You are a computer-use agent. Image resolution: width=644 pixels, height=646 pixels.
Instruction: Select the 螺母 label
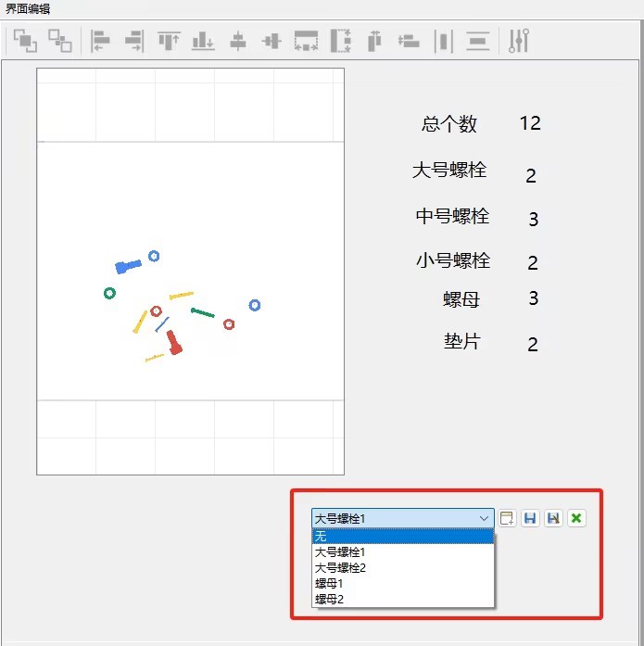(461, 299)
